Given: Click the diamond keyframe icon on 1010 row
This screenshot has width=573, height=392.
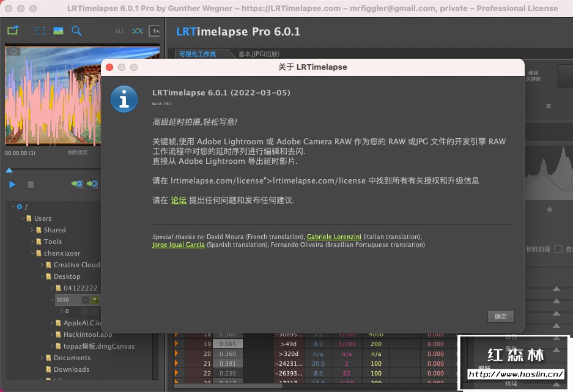Looking at the screenshot, I should tap(86, 300).
